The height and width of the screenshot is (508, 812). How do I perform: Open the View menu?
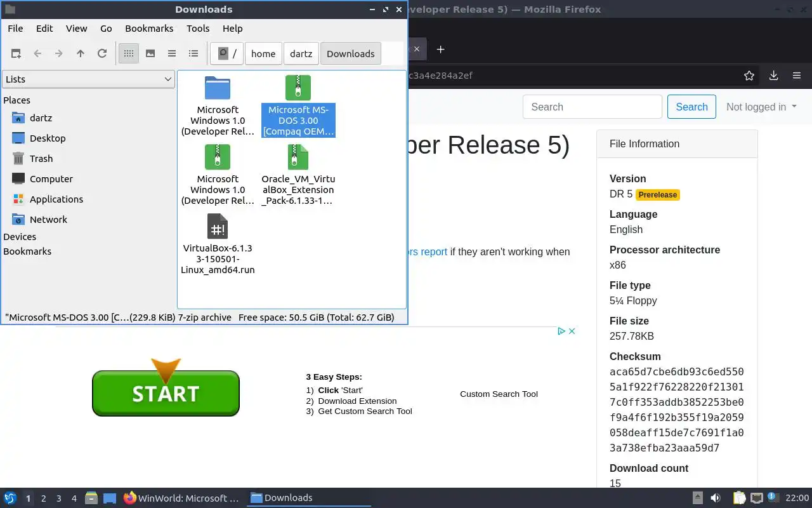(x=77, y=29)
